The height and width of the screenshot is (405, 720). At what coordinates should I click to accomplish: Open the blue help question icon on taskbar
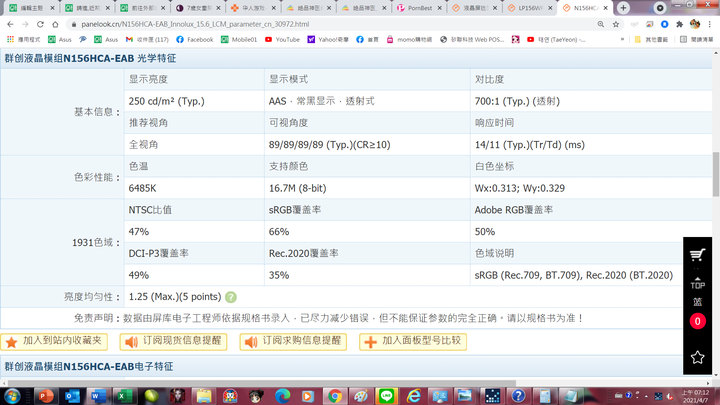pyautogui.click(x=518, y=396)
